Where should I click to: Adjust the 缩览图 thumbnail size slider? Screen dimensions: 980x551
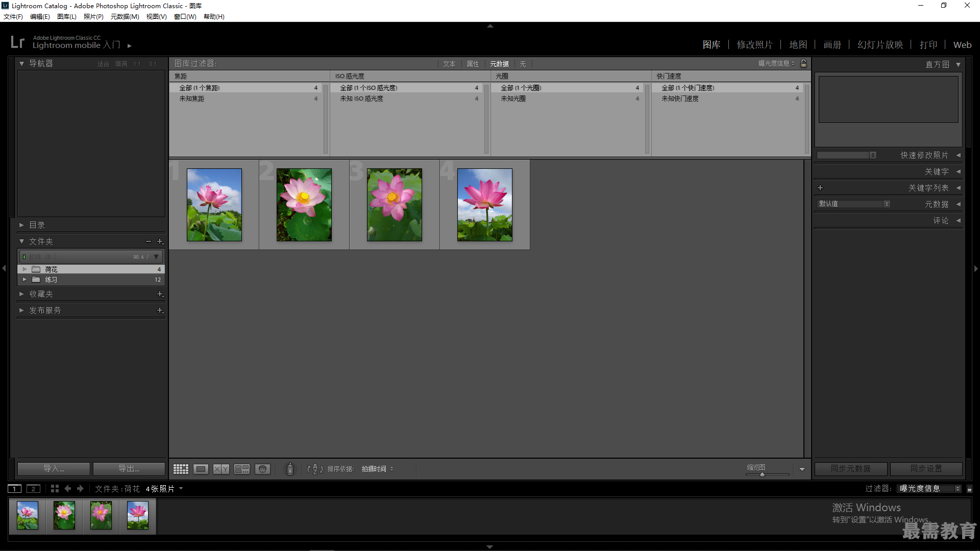click(x=763, y=474)
